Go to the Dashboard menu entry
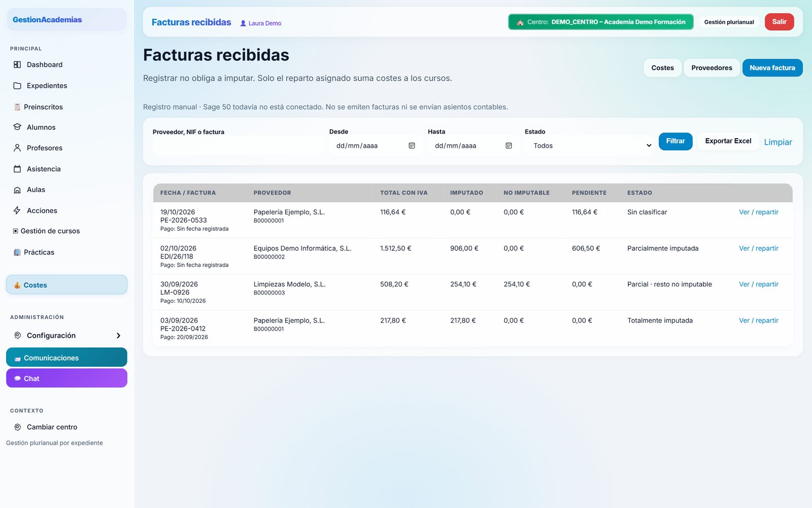The image size is (812, 508). pyautogui.click(x=66, y=65)
